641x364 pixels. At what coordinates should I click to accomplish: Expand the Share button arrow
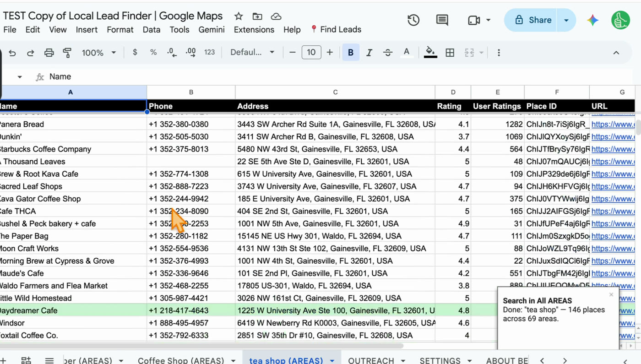pyautogui.click(x=566, y=20)
